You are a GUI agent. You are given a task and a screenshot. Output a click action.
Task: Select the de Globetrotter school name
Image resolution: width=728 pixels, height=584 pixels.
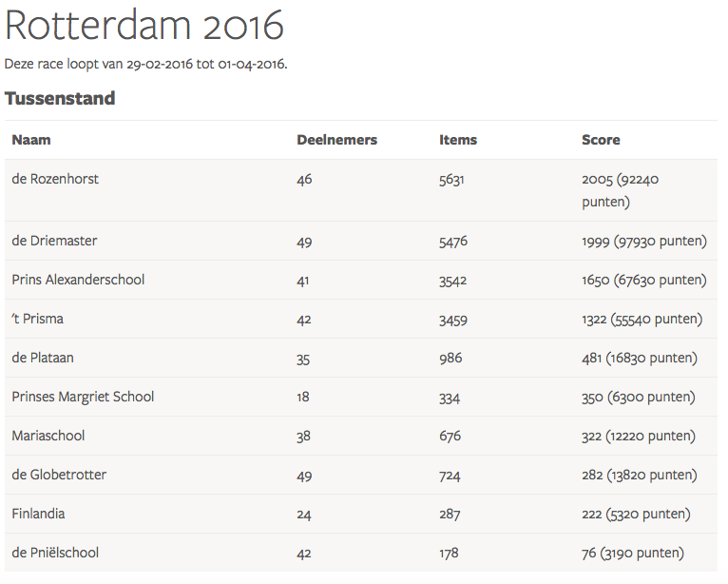tap(59, 475)
